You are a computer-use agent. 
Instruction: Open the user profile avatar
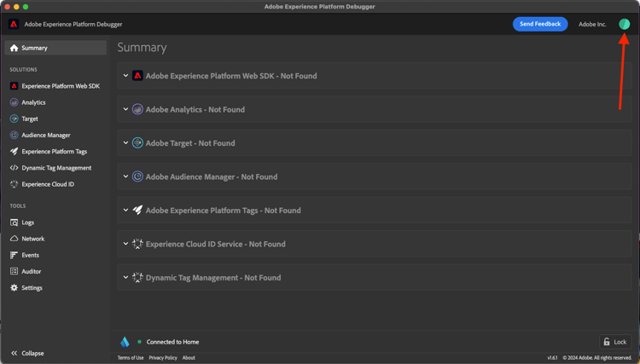coord(624,24)
